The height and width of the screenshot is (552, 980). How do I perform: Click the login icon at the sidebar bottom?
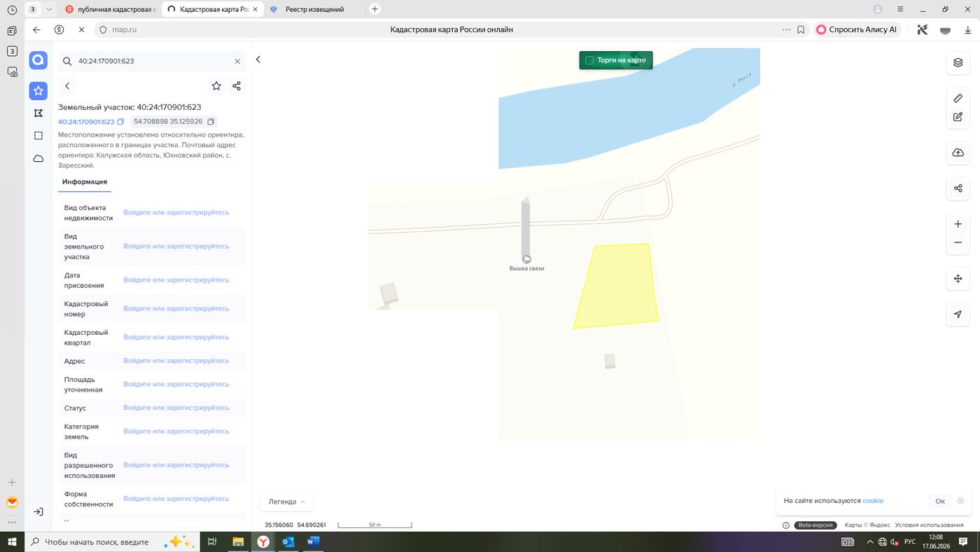(38, 512)
